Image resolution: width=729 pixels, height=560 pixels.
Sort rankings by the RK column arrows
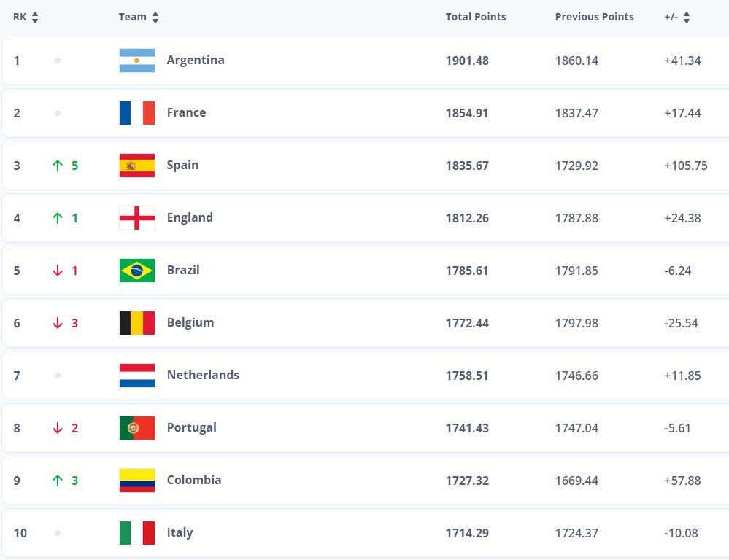35,17
